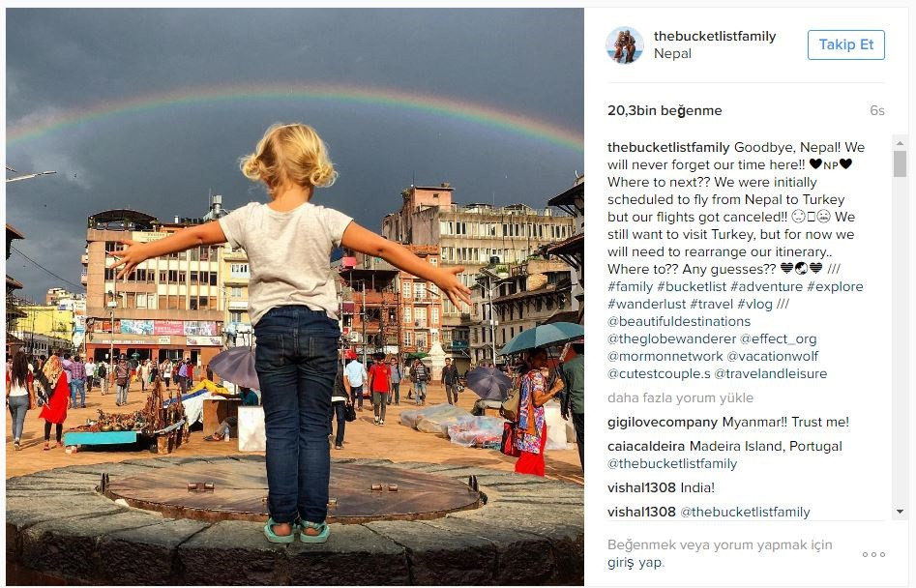Load more comments via daha fazla yorum yükle
916x588 pixels.
tap(680, 398)
